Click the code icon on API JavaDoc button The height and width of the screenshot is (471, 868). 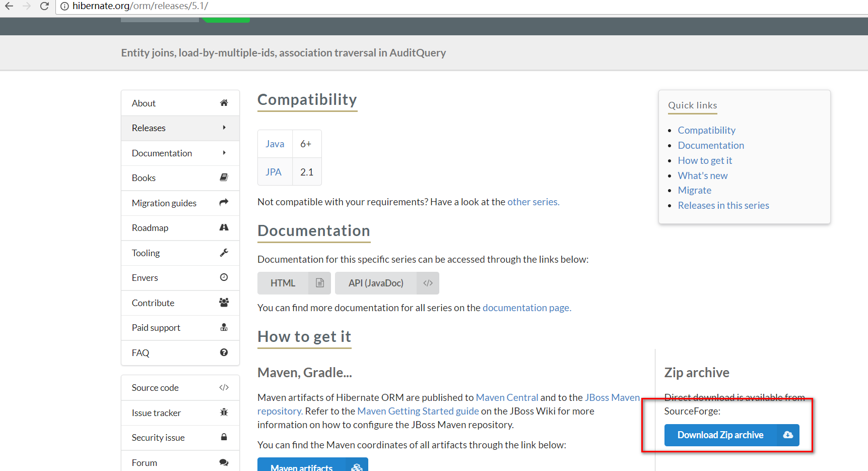tap(428, 283)
